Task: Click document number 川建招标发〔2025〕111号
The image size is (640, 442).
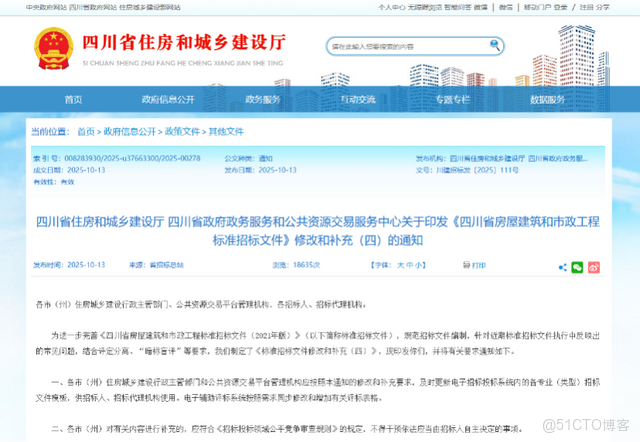Action: click(x=477, y=170)
